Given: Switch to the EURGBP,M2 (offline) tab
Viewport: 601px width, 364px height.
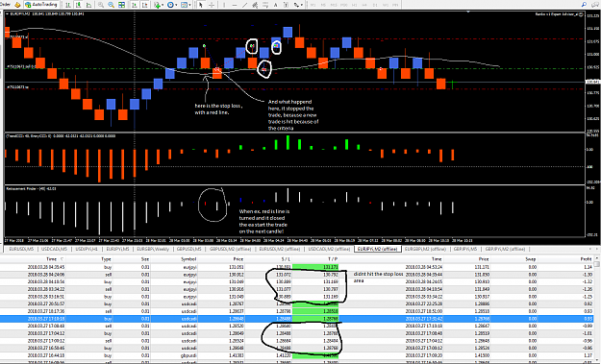Looking at the screenshot, I should 424,249.
